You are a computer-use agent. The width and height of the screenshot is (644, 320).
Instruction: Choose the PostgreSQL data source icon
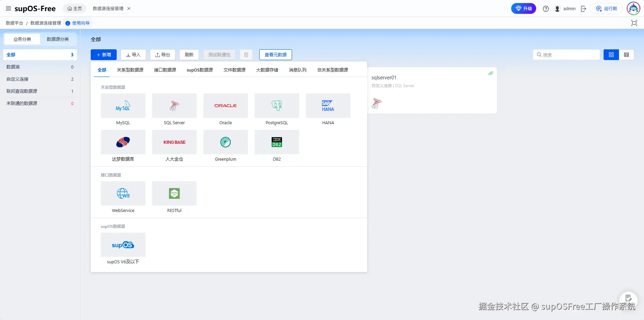[x=277, y=106]
